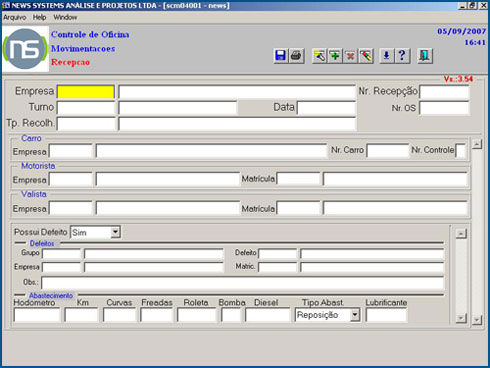Viewport: 490px width, 368px height.
Task: Click the Empresa name field beside yellow field
Action: pyautogui.click(x=237, y=92)
